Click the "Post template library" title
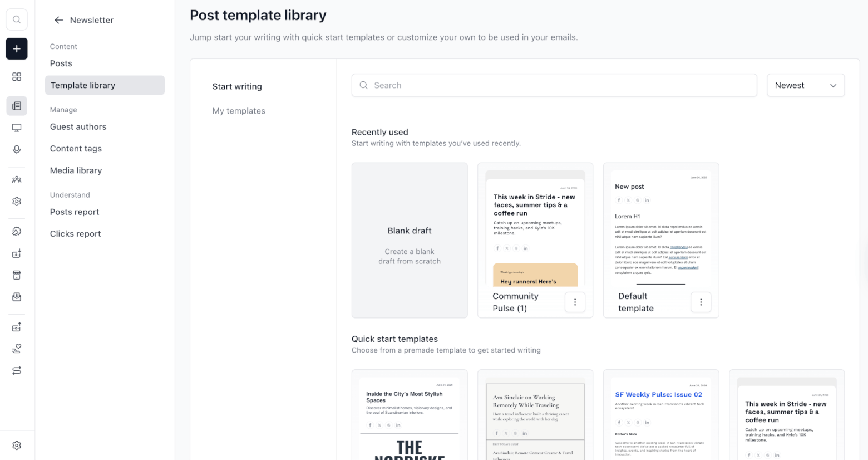 click(258, 15)
